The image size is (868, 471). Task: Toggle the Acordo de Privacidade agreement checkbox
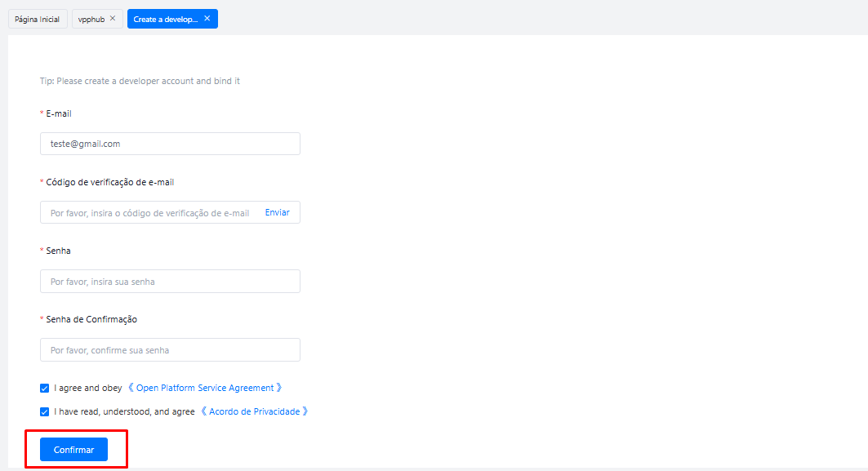coord(45,412)
